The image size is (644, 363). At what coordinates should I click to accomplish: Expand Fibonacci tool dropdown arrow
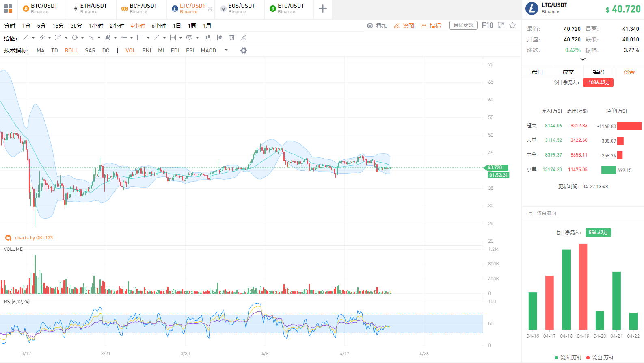click(132, 38)
